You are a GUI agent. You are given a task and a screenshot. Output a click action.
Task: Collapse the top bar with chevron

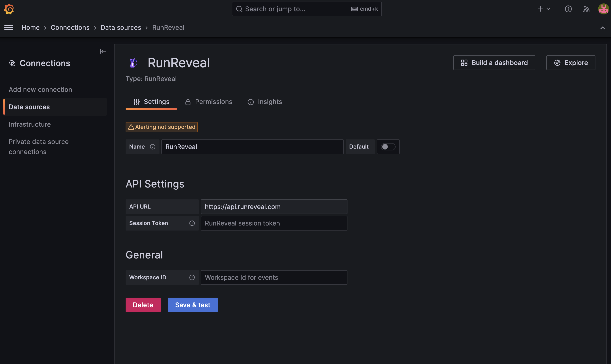(x=603, y=28)
